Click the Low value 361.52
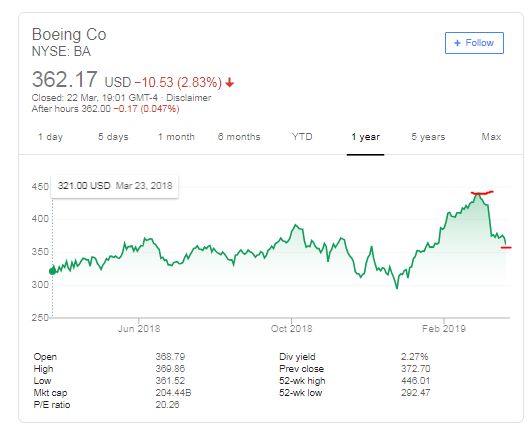The height and width of the screenshot is (432, 531). (x=170, y=381)
